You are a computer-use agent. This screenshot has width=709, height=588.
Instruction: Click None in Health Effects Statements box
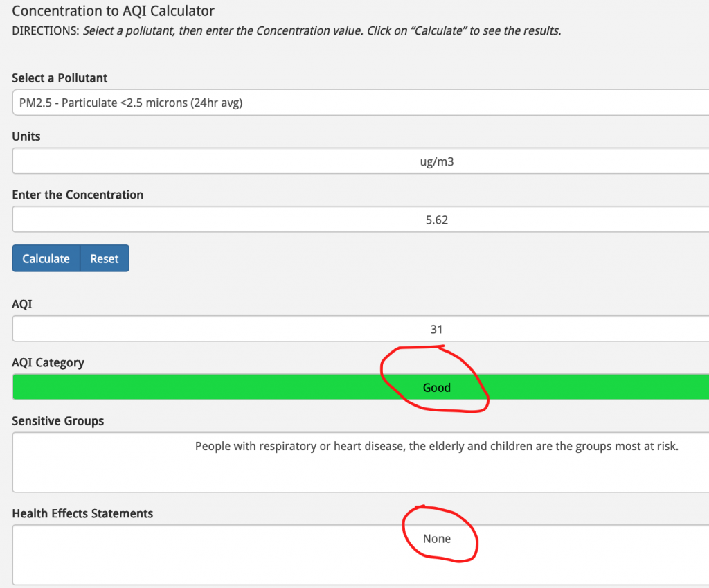[x=437, y=539]
